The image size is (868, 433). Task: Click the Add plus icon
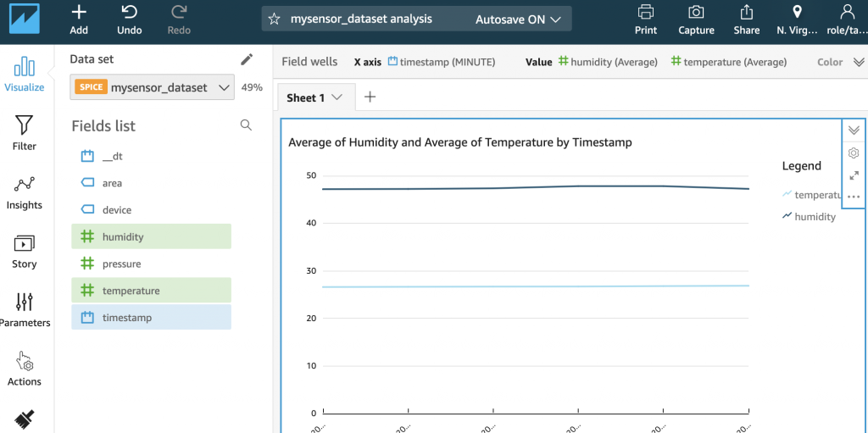coord(79,13)
